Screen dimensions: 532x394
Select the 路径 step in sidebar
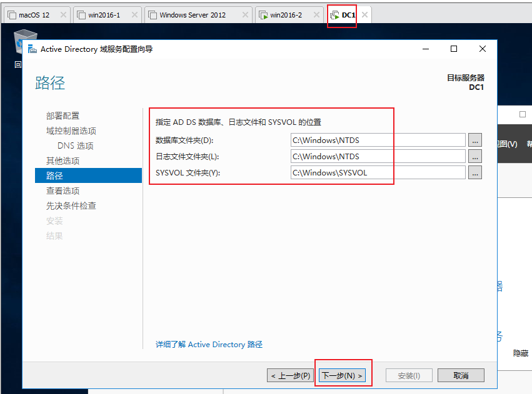pyautogui.click(x=88, y=175)
